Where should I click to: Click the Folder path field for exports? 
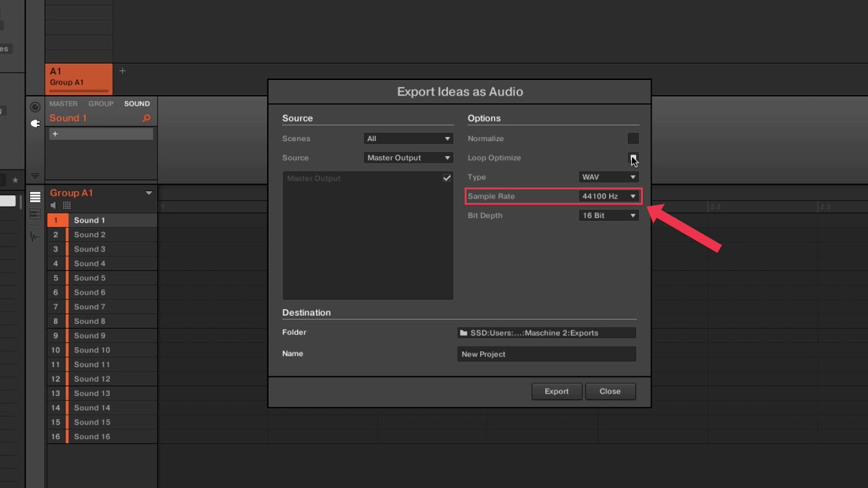click(547, 333)
